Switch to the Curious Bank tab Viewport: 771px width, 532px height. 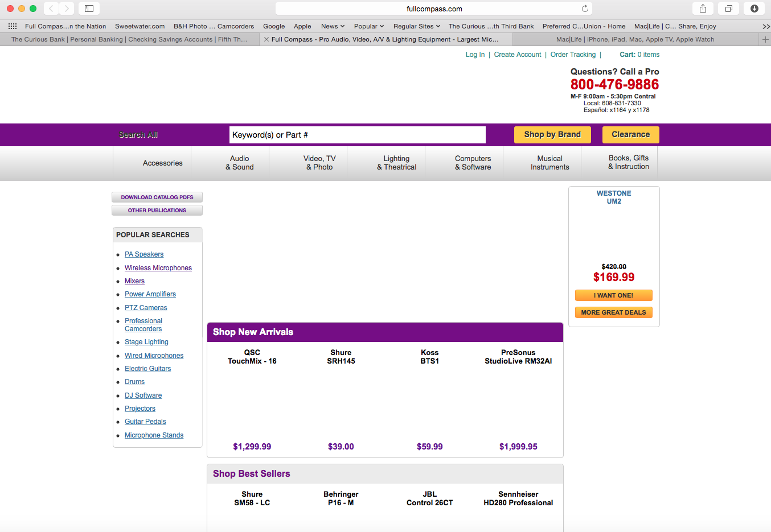[129, 39]
